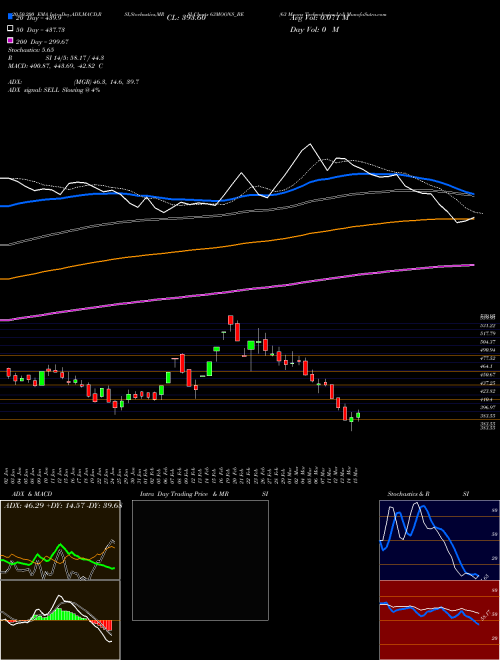Open the red RSI chart panel

coord(439,620)
